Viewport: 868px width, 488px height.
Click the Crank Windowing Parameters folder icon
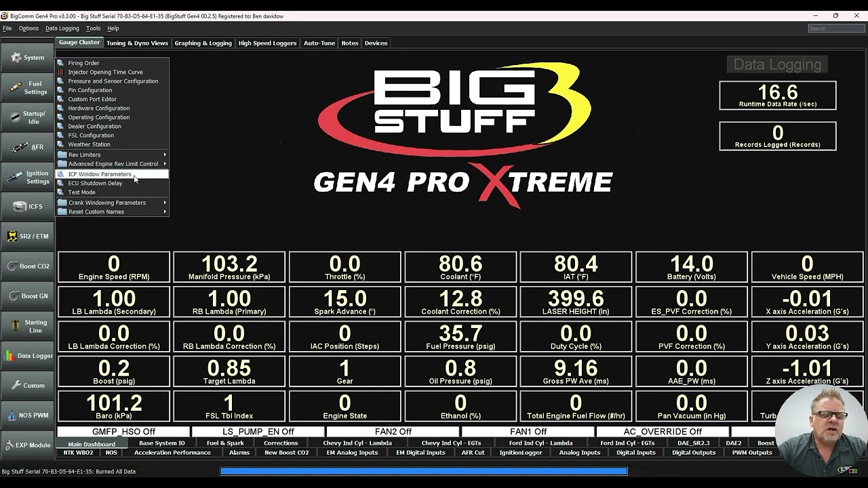click(62, 203)
